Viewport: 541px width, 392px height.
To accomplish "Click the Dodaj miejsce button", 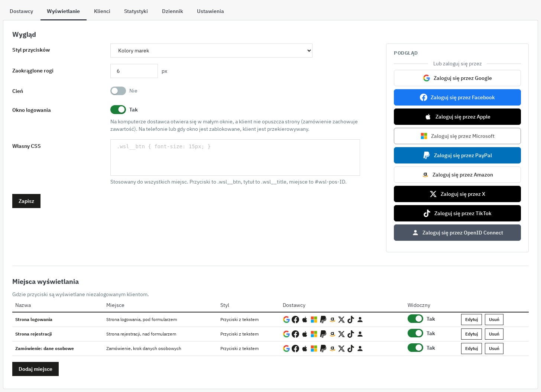I will (x=35, y=369).
